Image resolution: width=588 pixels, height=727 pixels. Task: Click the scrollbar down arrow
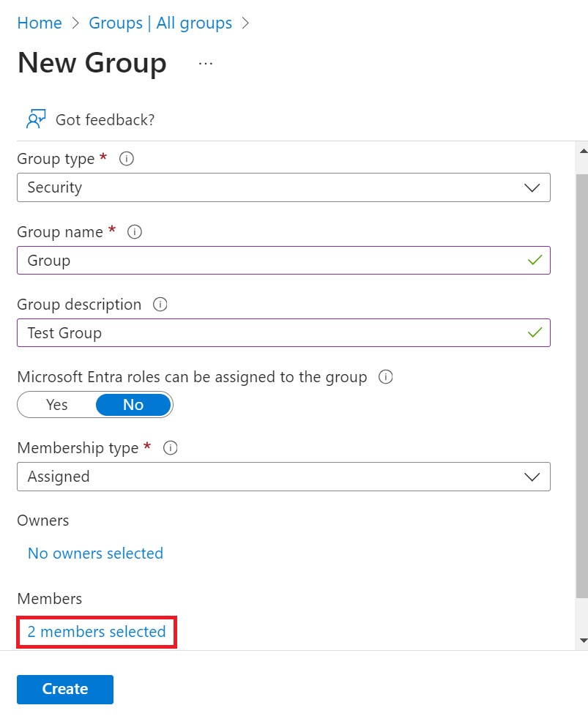coord(583,641)
